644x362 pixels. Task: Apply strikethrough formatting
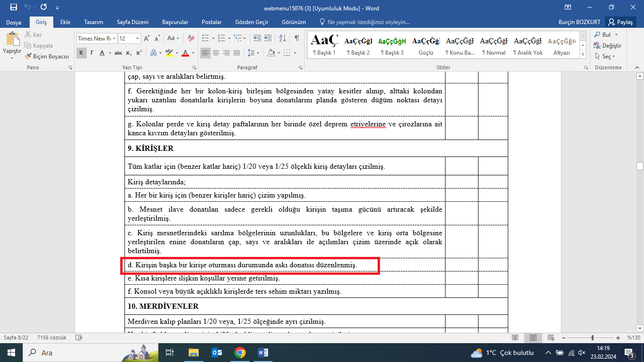118,53
